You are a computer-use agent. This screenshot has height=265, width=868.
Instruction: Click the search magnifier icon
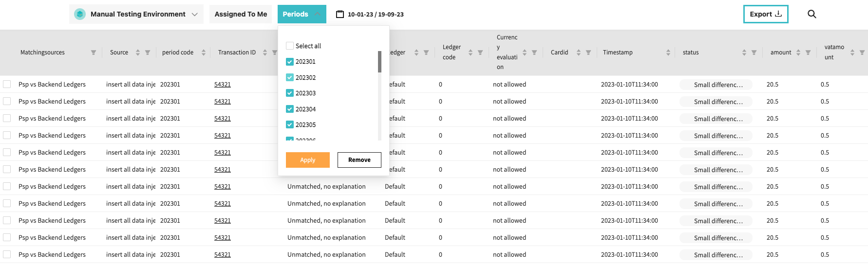pyautogui.click(x=811, y=14)
